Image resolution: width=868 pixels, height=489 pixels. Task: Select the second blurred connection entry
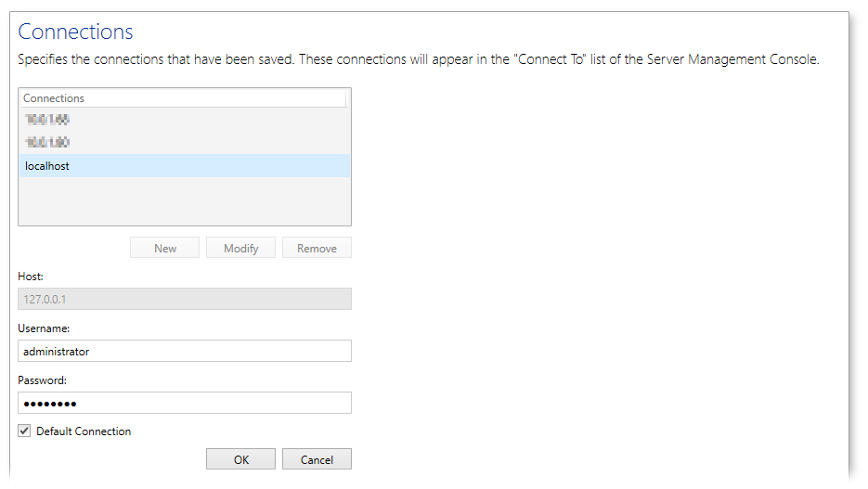[x=47, y=143]
